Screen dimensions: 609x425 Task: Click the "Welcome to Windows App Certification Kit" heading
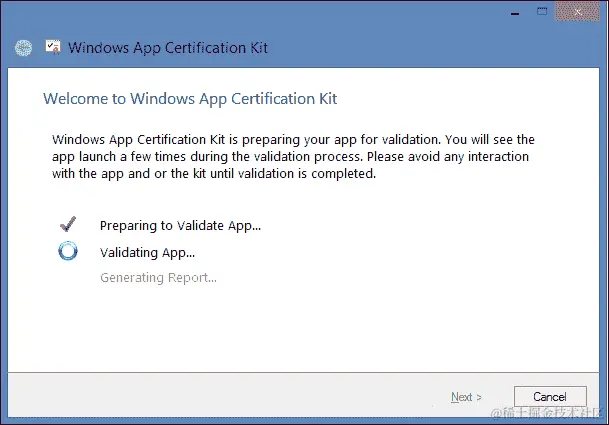(x=190, y=99)
